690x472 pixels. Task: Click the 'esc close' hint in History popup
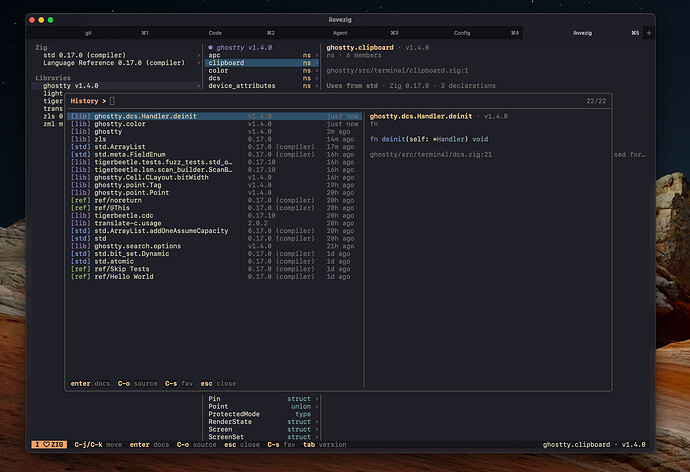click(218, 384)
